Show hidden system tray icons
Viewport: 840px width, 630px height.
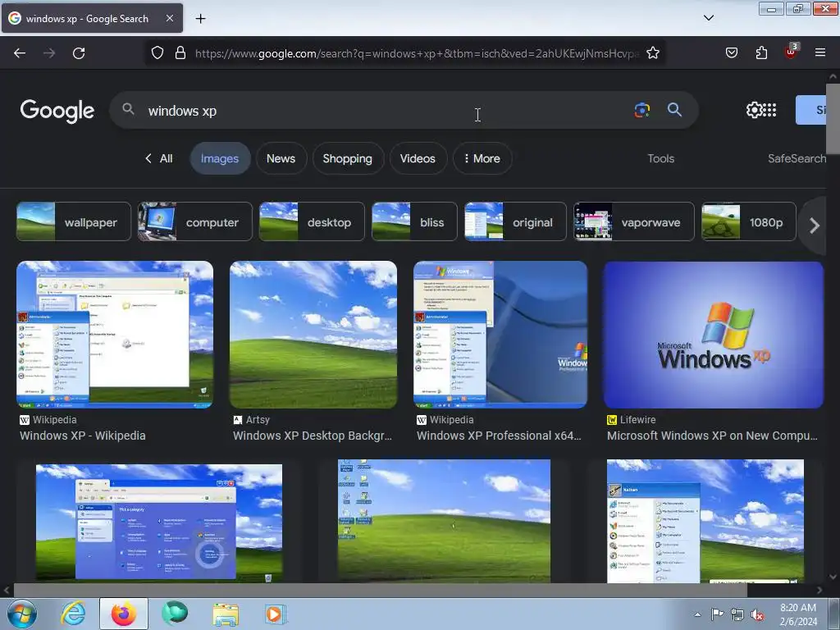tap(697, 614)
